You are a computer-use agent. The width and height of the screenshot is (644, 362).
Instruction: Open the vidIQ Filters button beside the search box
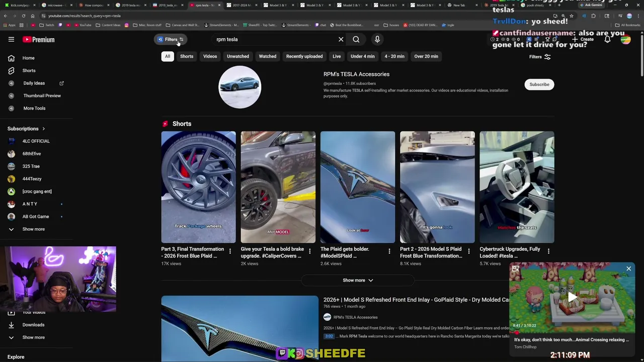point(171,39)
